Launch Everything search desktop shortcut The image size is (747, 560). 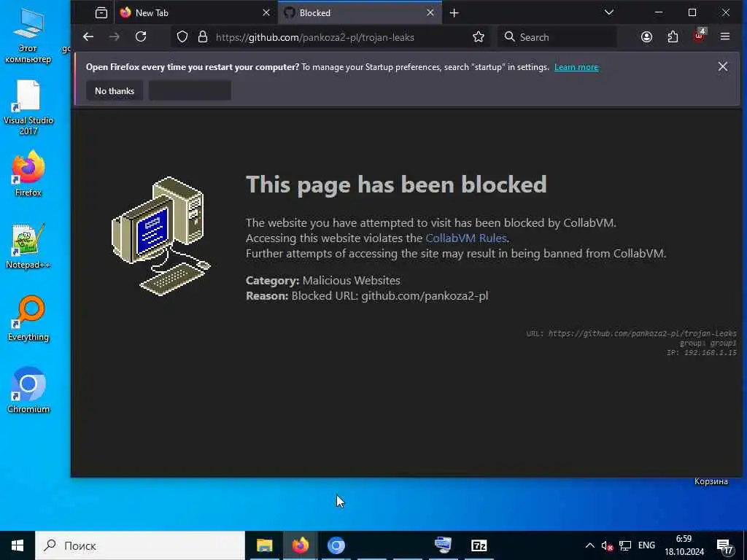(28, 319)
